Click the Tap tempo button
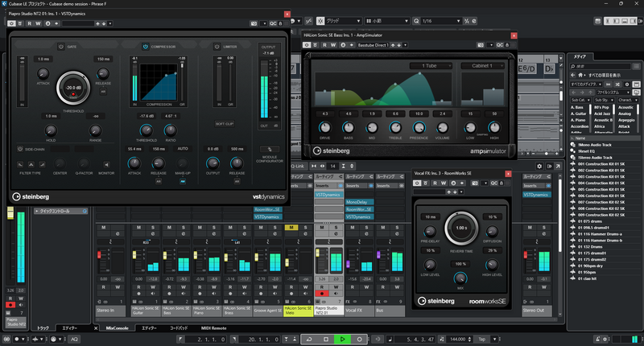This screenshot has height=346, width=644. (x=481, y=340)
